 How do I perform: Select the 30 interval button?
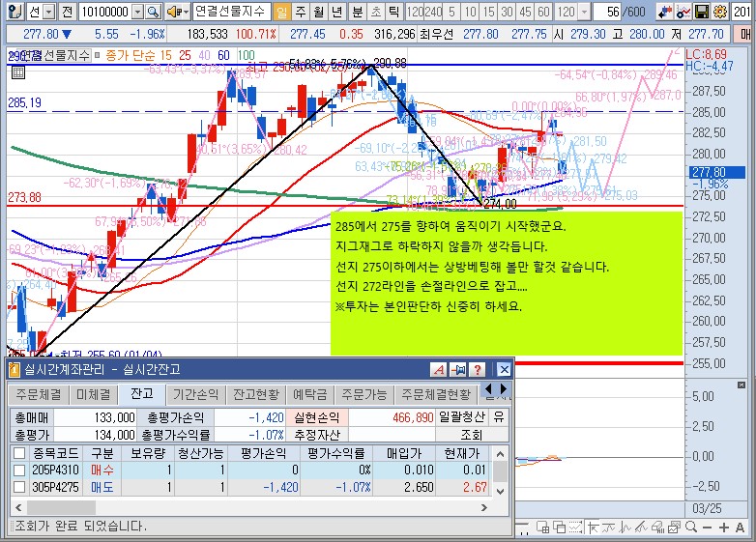click(507, 12)
